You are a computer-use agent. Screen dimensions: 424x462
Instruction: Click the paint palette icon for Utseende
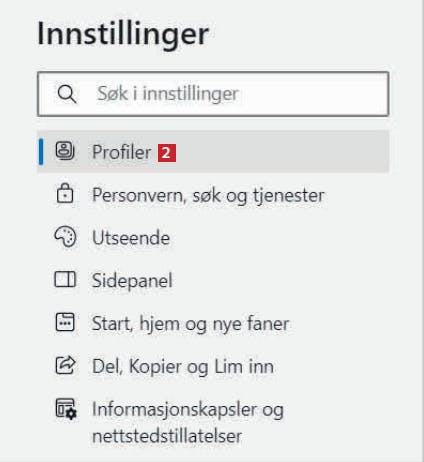point(65,237)
